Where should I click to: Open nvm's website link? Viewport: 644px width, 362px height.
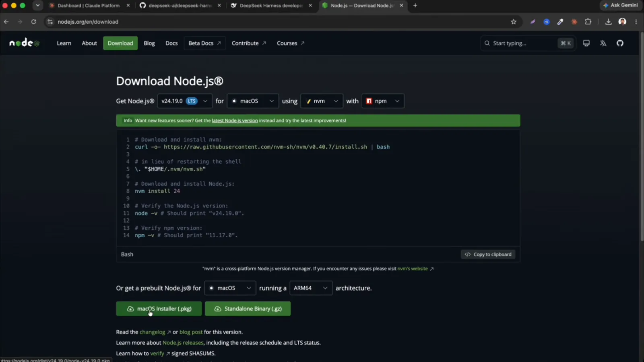click(x=415, y=269)
